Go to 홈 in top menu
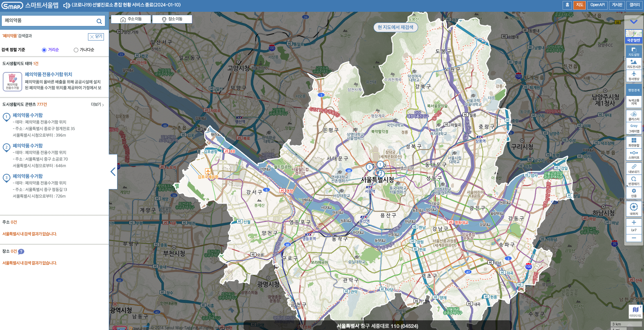Screen dimensions: 644x330 (x=567, y=5)
